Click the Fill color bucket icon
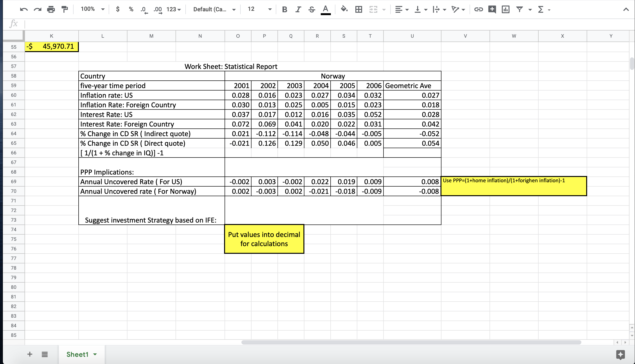 (x=344, y=10)
